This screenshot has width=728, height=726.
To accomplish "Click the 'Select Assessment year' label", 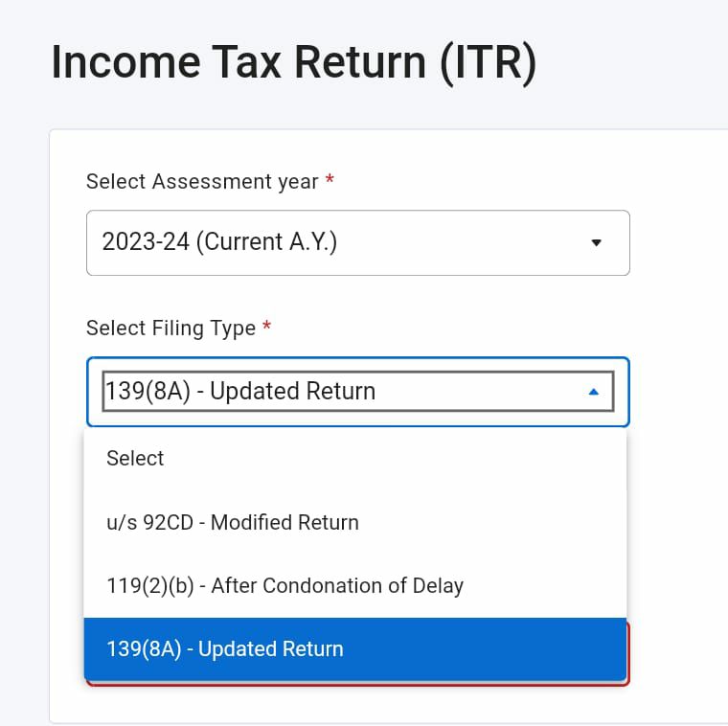I will (x=202, y=182).
